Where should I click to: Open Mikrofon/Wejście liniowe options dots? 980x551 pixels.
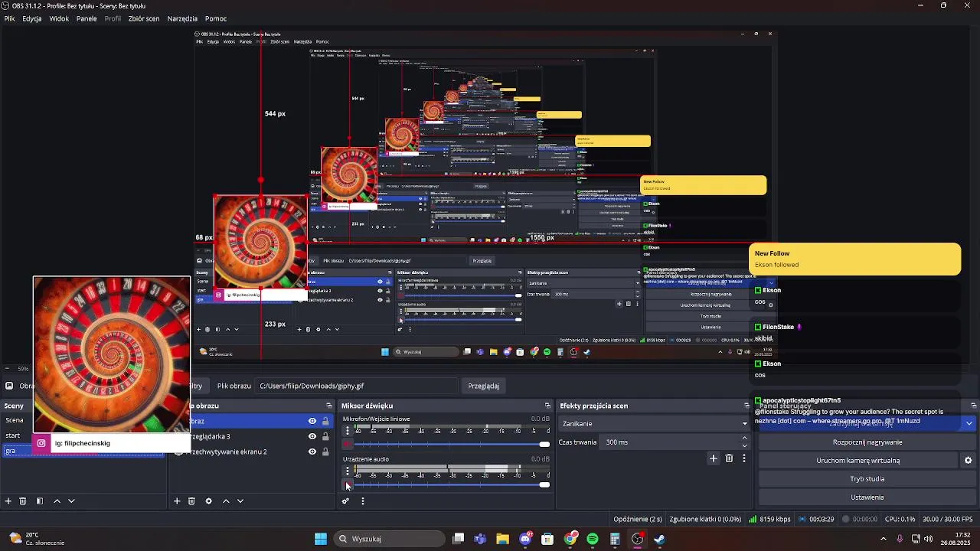[347, 430]
